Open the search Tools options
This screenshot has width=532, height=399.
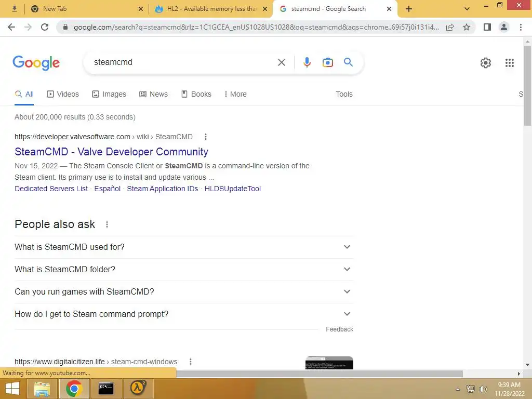(344, 95)
